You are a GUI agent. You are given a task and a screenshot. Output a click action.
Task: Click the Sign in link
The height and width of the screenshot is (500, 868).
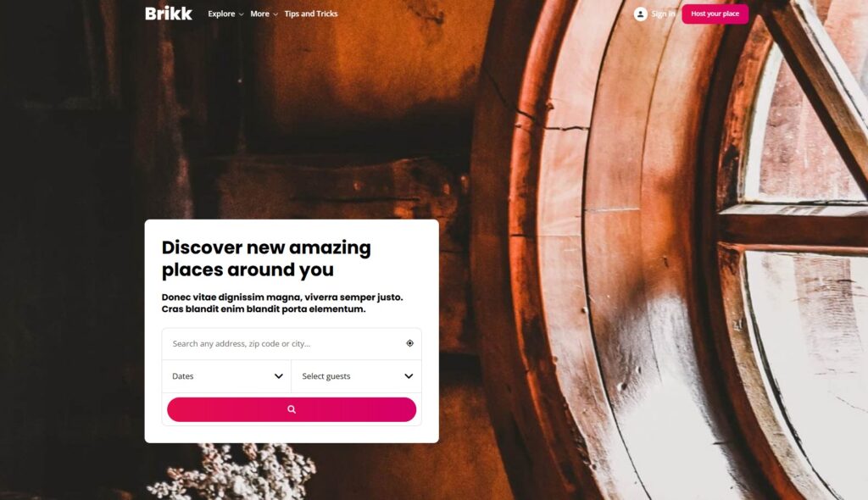[663, 14]
